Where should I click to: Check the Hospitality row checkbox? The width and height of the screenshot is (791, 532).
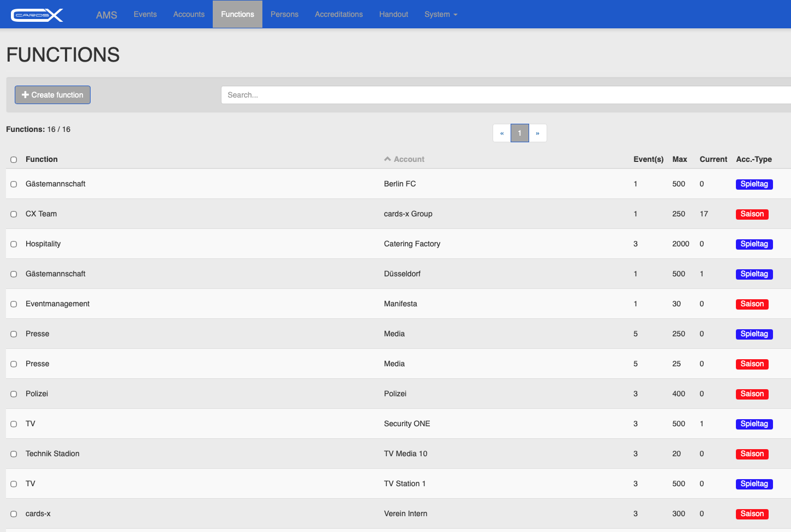[14, 244]
